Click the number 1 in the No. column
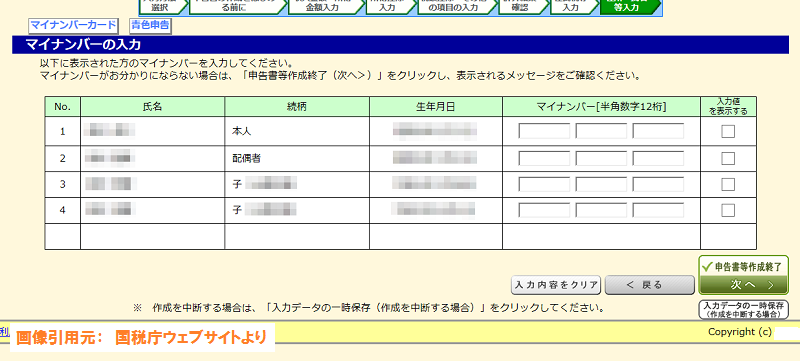Image resolution: width=800 pixels, height=361 pixels. (x=63, y=132)
